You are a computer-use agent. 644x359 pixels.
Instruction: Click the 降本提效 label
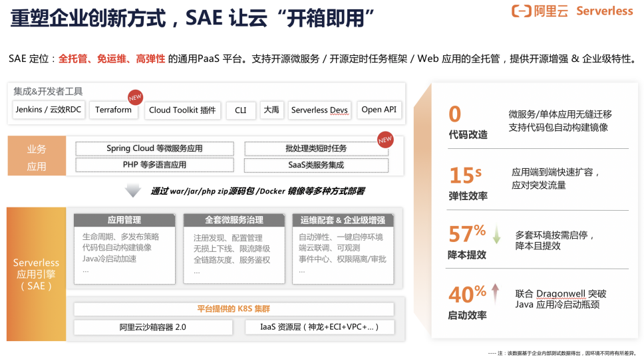coord(467,255)
